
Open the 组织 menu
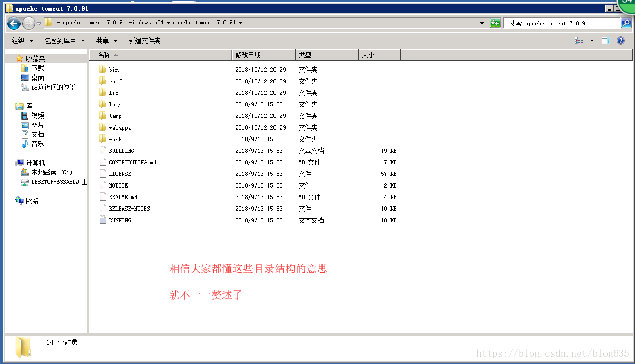pos(22,41)
